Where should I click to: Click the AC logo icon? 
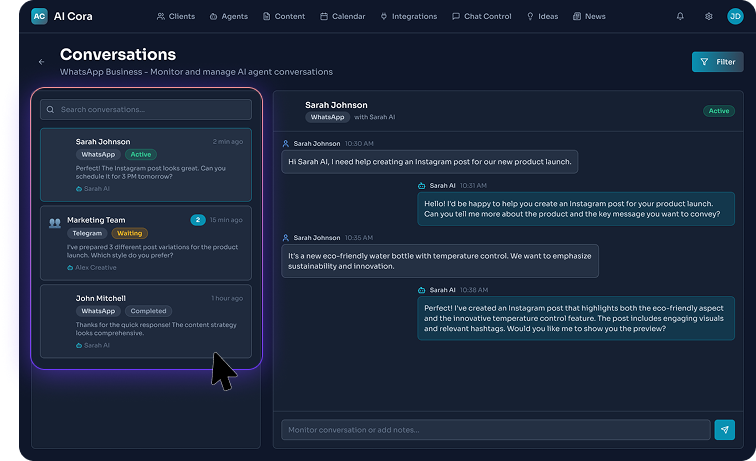(x=39, y=16)
